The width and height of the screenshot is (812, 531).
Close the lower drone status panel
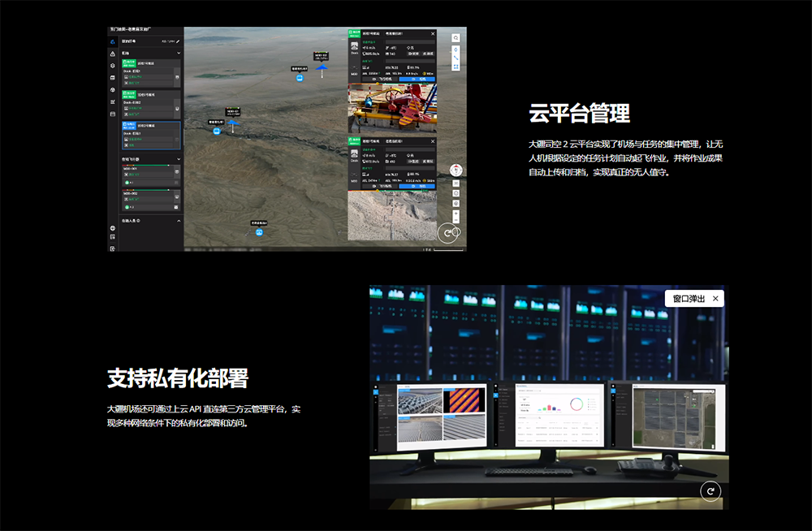[433, 140]
